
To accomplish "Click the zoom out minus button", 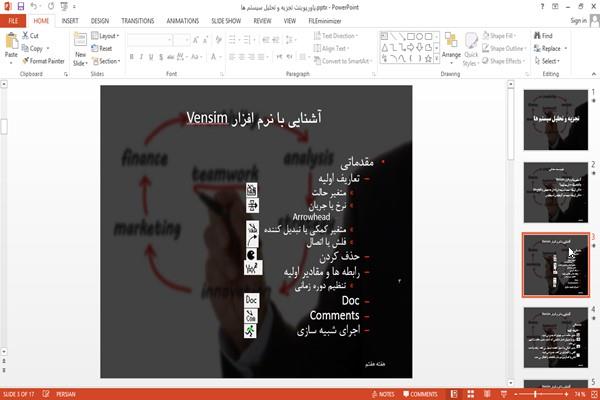I will pos(516,394).
